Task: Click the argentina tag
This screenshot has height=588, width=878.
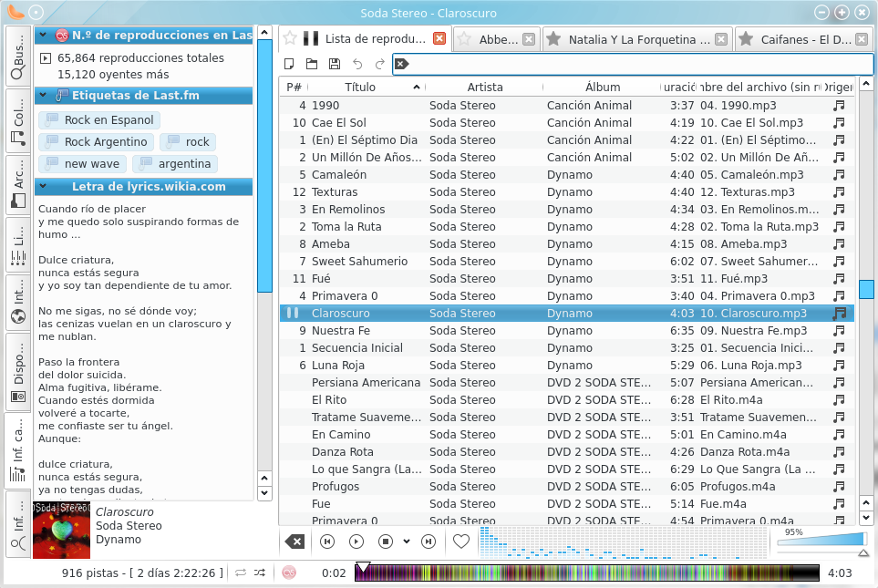Action: pyautogui.click(x=175, y=163)
